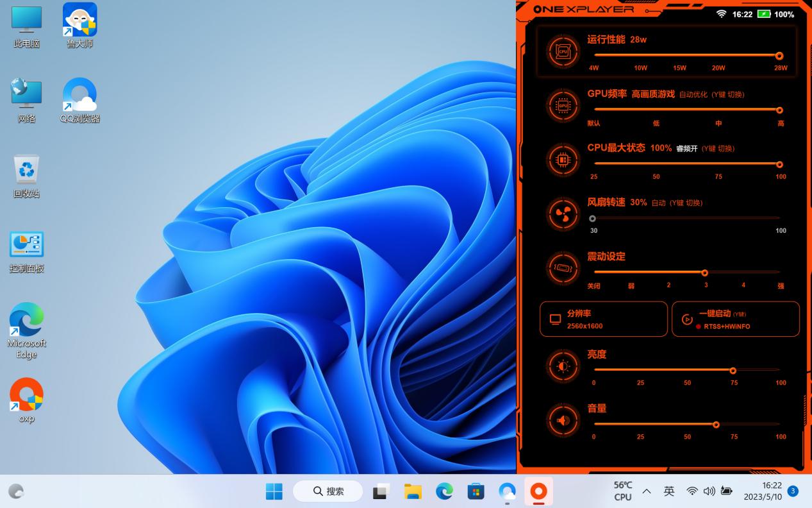Toggle 睿频开 turbo boost setting
This screenshot has height=508, width=812.
point(686,148)
